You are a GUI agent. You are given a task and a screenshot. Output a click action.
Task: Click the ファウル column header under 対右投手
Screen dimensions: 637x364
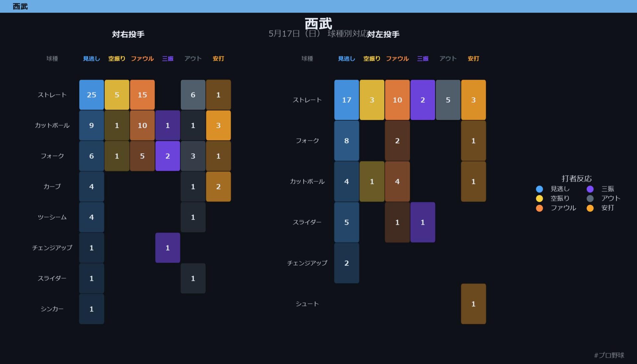coord(142,59)
